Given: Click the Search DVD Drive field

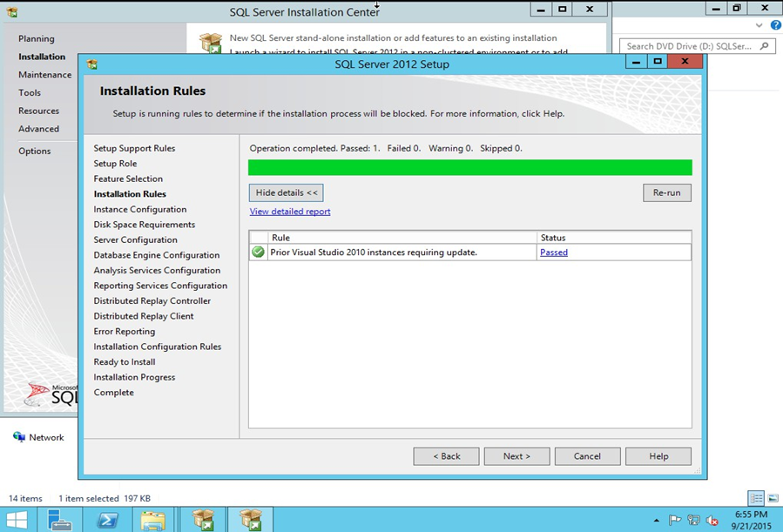Looking at the screenshot, I should 688,46.
